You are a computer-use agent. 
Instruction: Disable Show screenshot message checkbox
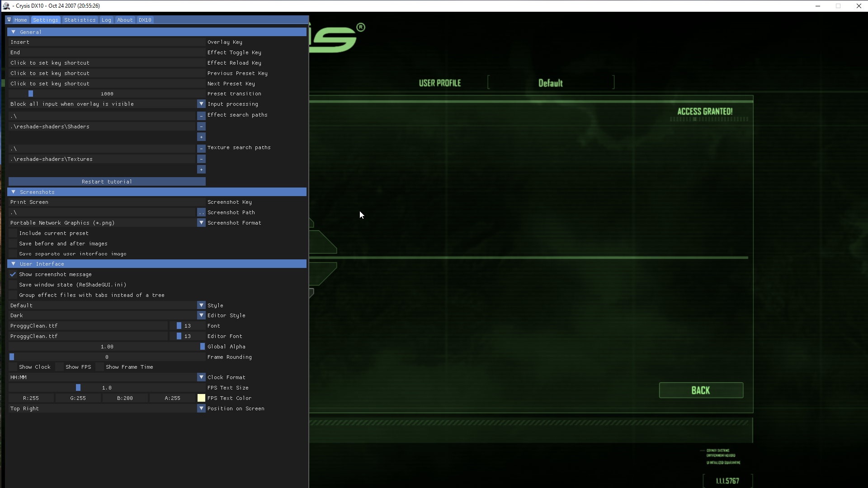tap(13, 274)
